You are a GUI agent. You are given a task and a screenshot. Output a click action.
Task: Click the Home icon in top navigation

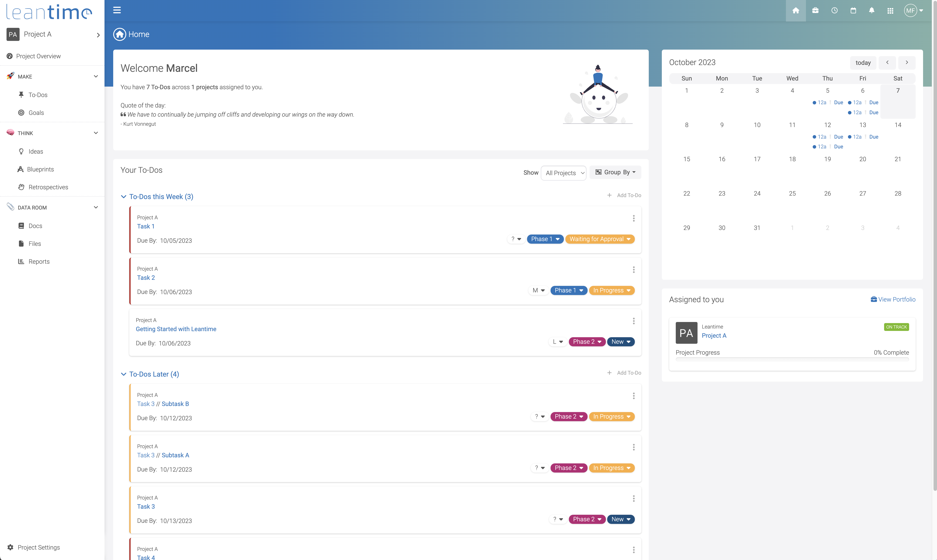(x=795, y=11)
